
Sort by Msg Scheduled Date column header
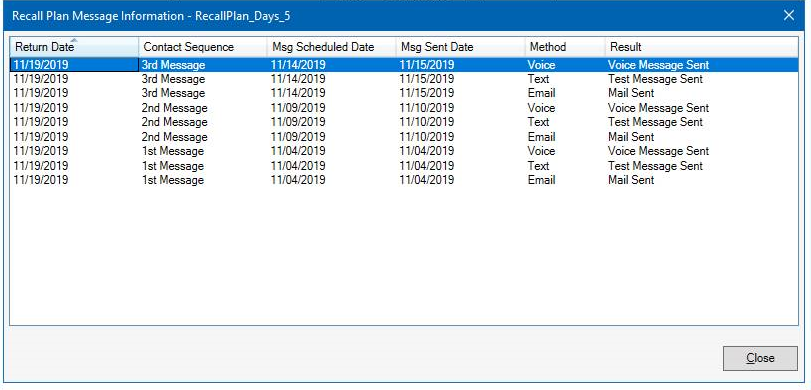(x=332, y=47)
